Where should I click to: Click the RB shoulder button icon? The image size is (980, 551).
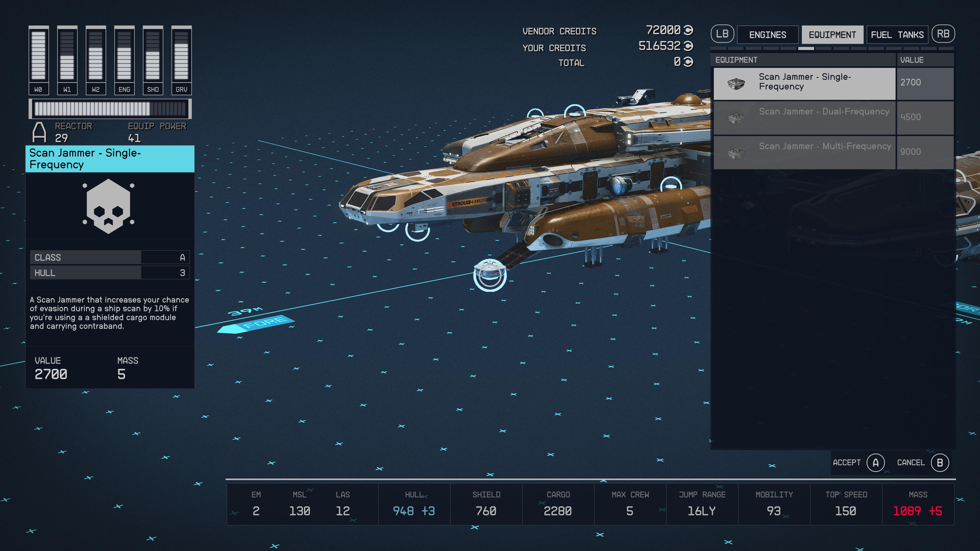click(943, 34)
